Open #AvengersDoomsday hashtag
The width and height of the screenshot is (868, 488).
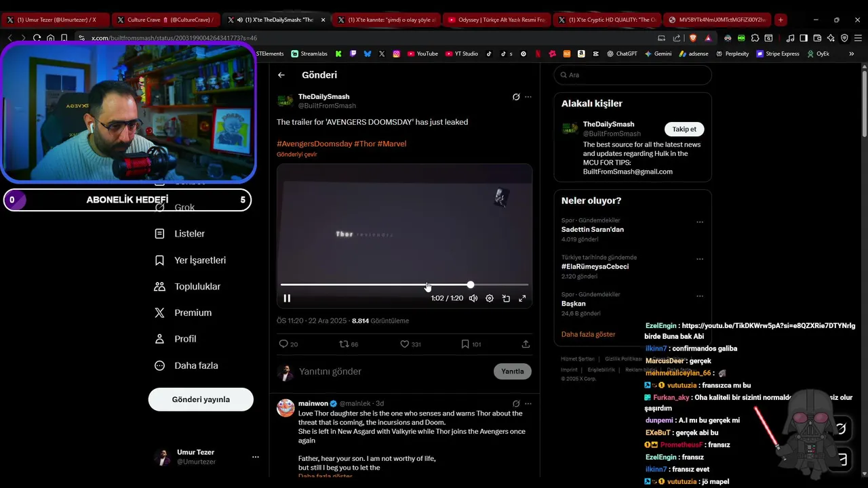pyautogui.click(x=315, y=144)
